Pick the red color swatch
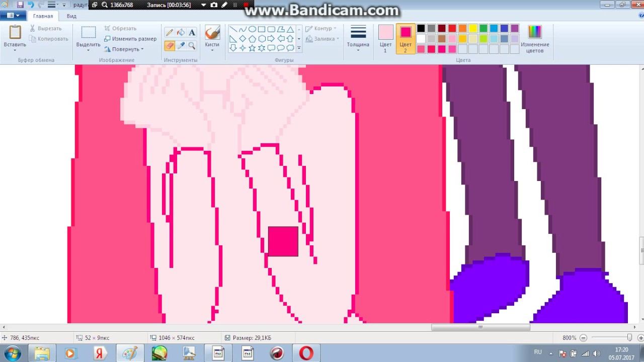The width and height of the screenshot is (644, 362). click(452, 29)
